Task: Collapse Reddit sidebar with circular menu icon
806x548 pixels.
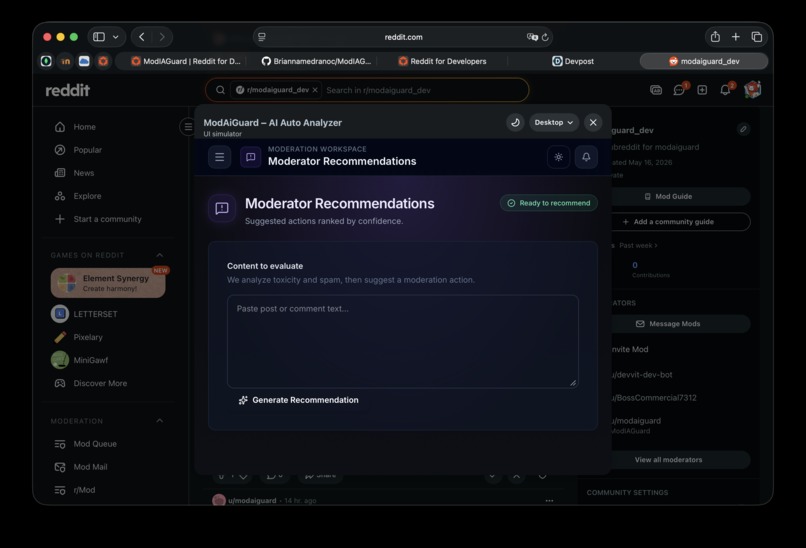Action: pyautogui.click(x=187, y=126)
